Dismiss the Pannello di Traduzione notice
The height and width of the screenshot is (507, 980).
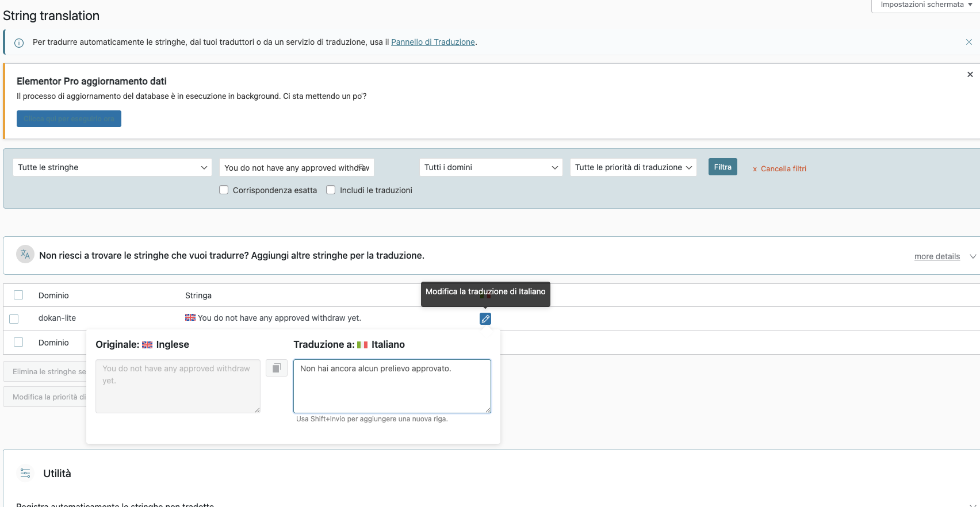(969, 42)
